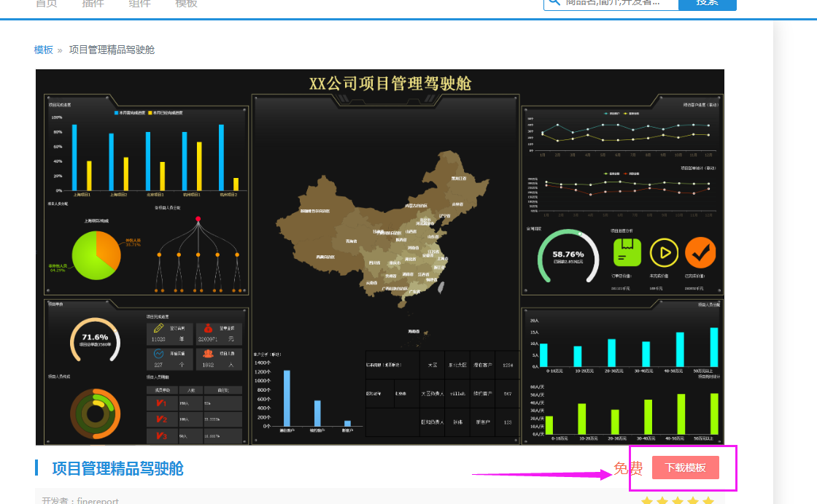817x504 pixels.
Task: Go to the 首页 nav item
Action: pos(47,4)
